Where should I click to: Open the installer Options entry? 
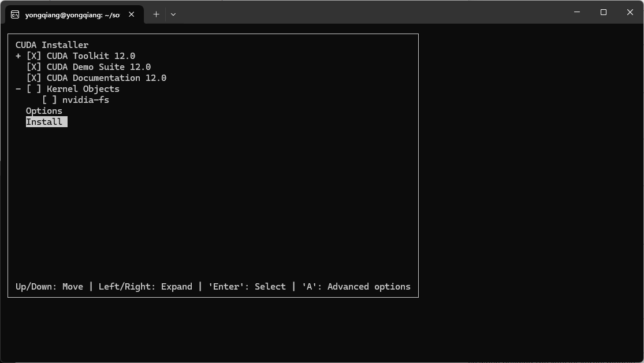(x=44, y=110)
